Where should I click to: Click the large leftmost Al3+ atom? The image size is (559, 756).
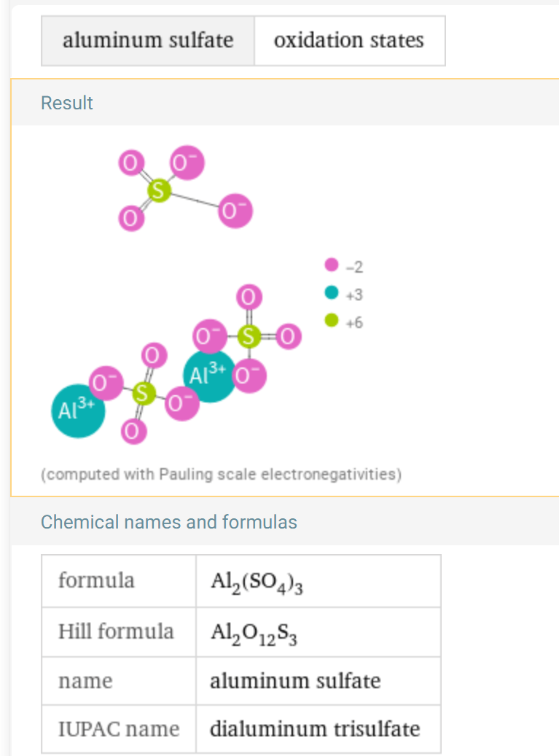[78, 410]
